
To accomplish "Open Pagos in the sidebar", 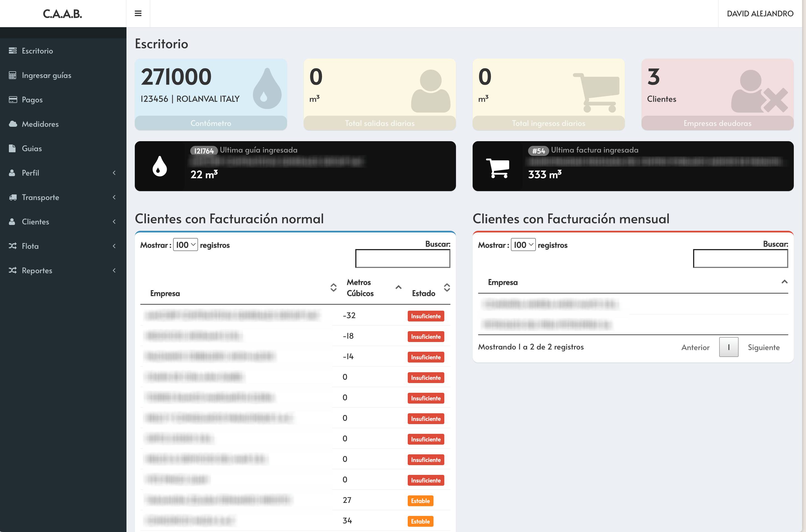I will (63, 99).
